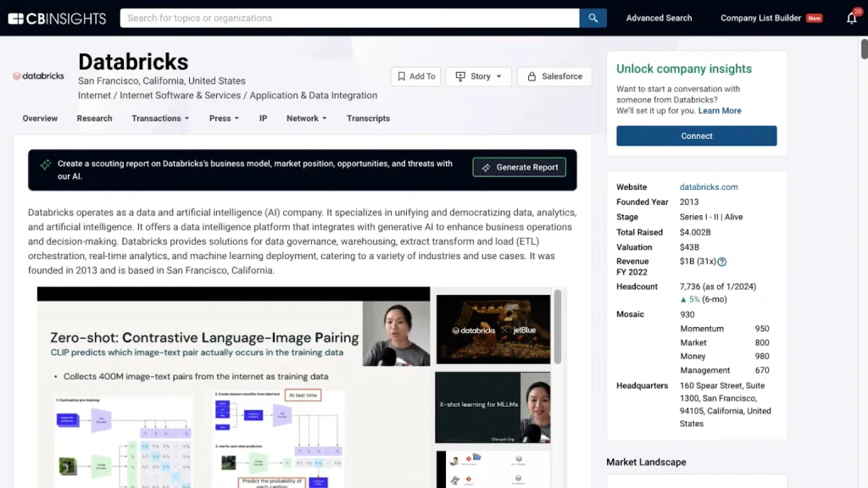Expand the Press menu

pyautogui.click(x=223, y=119)
